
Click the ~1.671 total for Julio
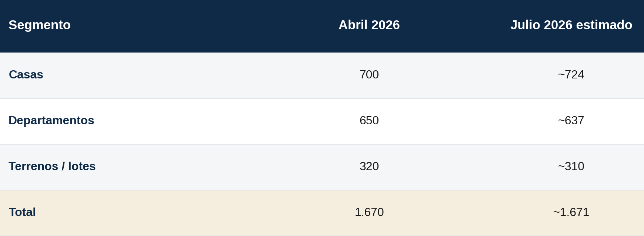[x=571, y=212]
